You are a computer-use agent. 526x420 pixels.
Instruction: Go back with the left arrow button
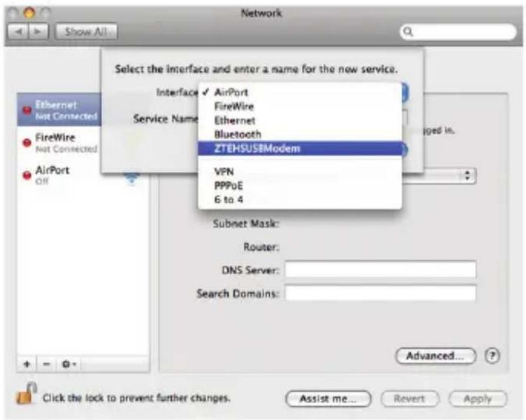pyautogui.click(x=18, y=32)
